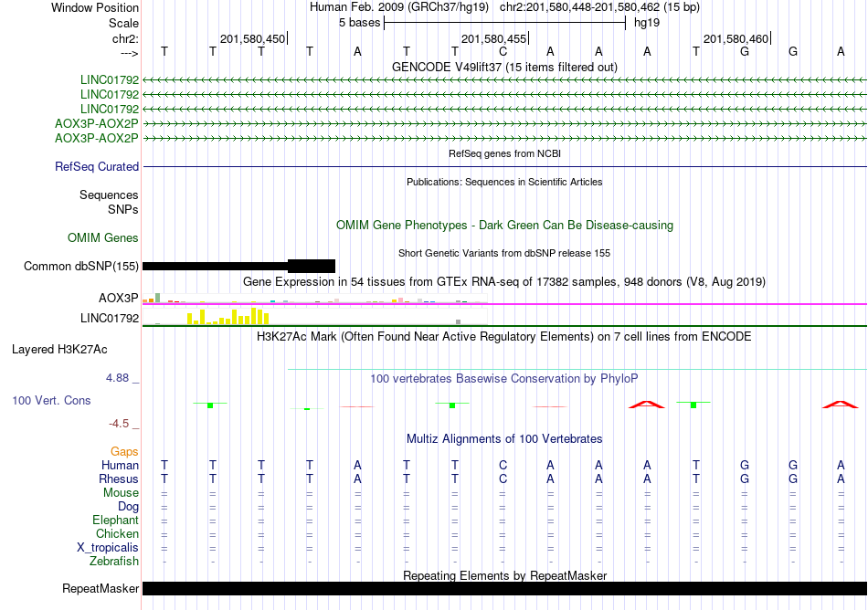Image resolution: width=868 pixels, height=610 pixels.
Task: Click the AOX3P GTEx expression label
Action: coord(119,298)
